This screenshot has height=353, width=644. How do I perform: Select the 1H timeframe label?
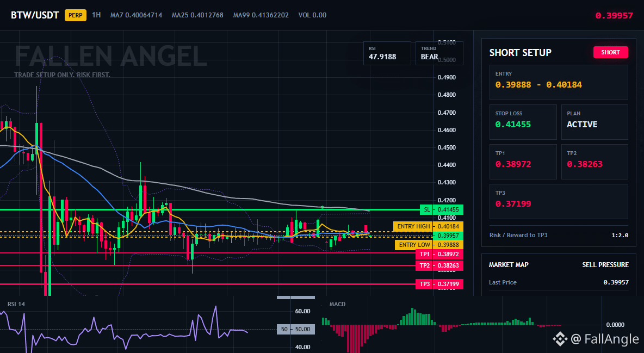click(x=96, y=15)
